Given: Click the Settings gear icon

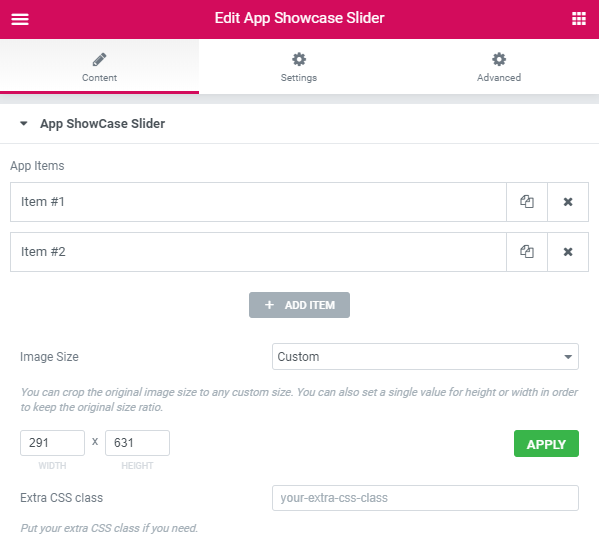Looking at the screenshot, I should (x=299, y=59).
